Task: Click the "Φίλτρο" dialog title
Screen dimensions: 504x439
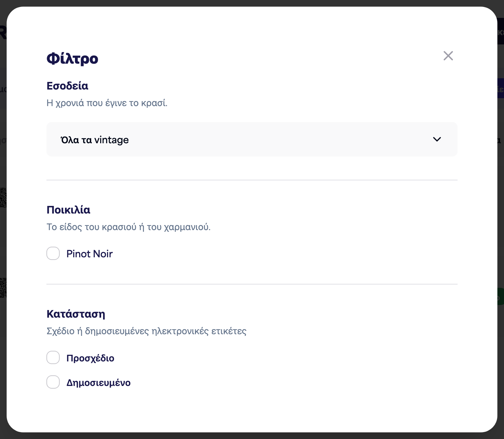Action: click(x=72, y=59)
